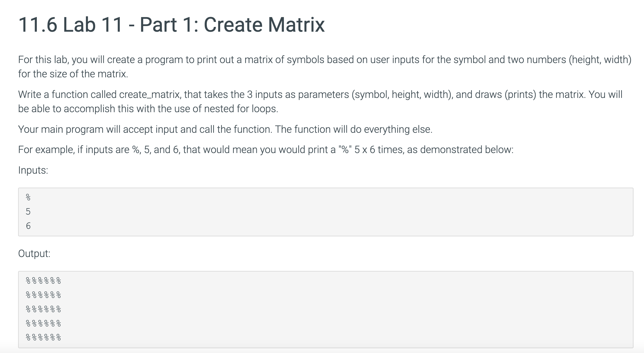This screenshot has height=353, width=644.
Task: Click the last row of %%%%%% in output
Action: [43, 337]
